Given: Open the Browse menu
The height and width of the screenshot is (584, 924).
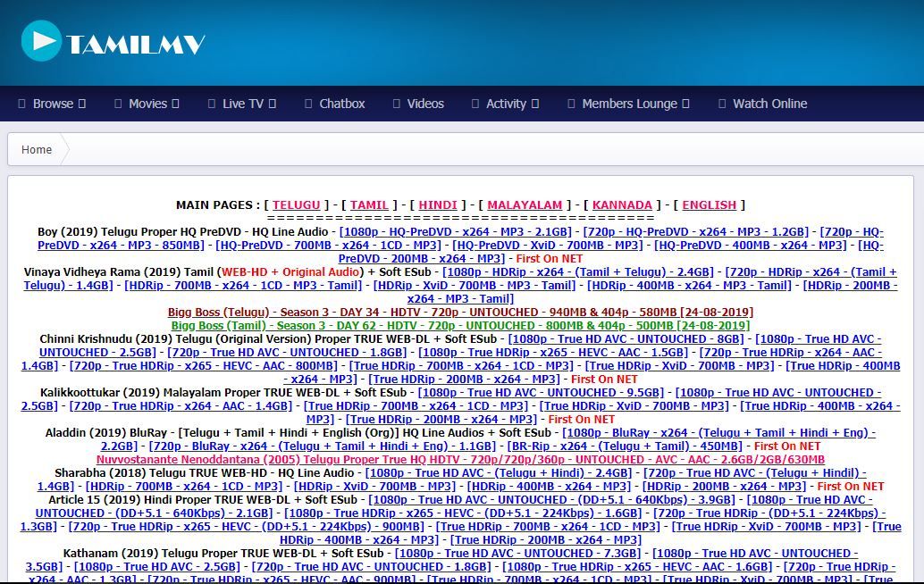Looking at the screenshot, I should 52,104.
